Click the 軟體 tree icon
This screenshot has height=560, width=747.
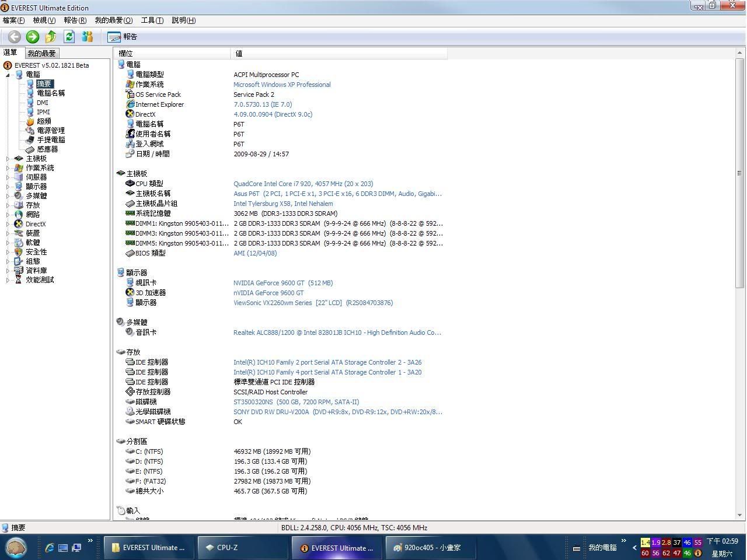click(x=19, y=243)
